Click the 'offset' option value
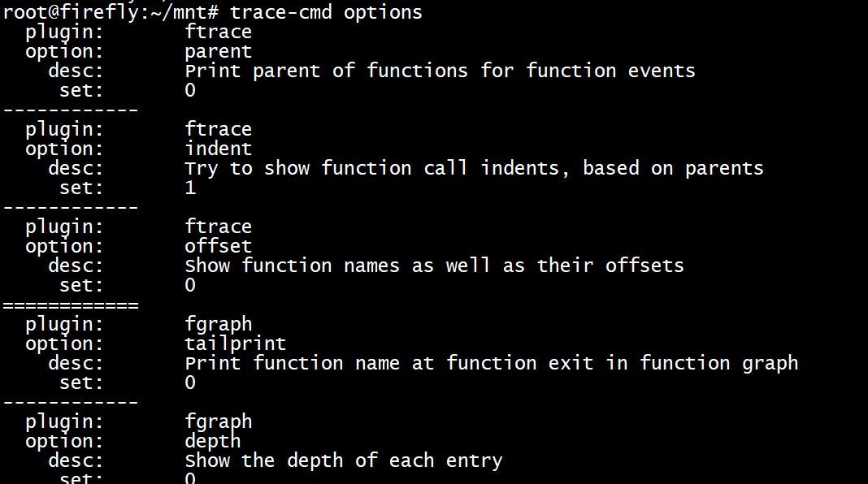Viewport: 868px width, 484px height. 218,245
